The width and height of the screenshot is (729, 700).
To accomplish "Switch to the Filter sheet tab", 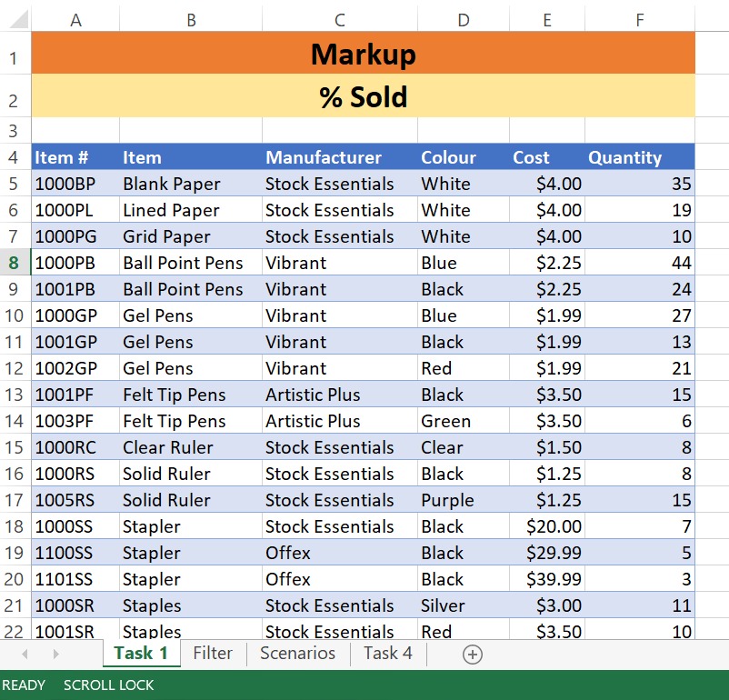I will tap(213, 653).
